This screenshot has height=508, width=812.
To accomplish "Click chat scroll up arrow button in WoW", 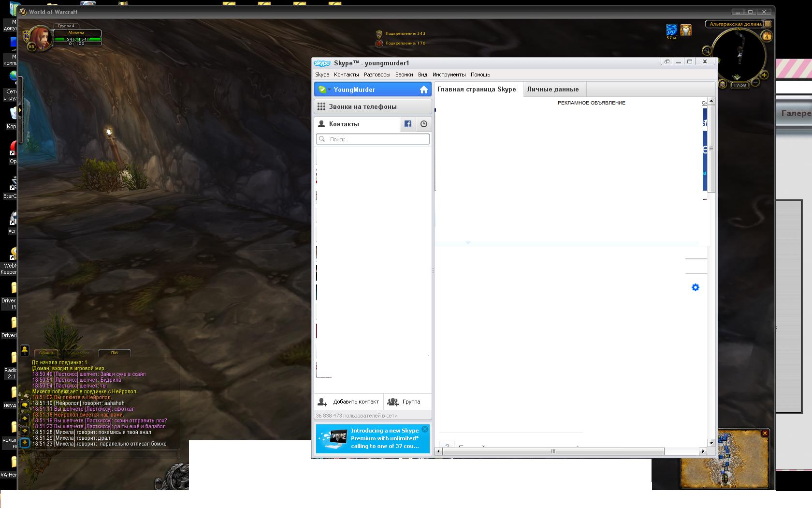I will click(x=25, y=418).
